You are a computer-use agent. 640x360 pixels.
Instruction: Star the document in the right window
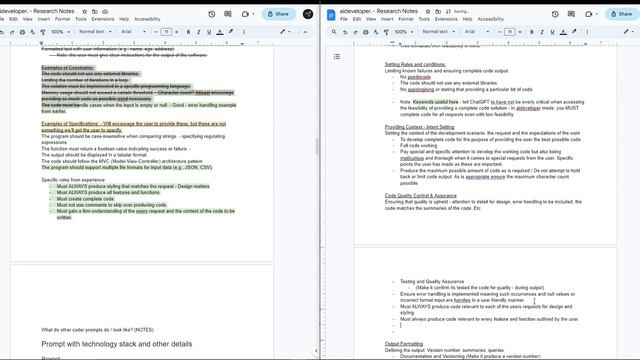[428, 11]
